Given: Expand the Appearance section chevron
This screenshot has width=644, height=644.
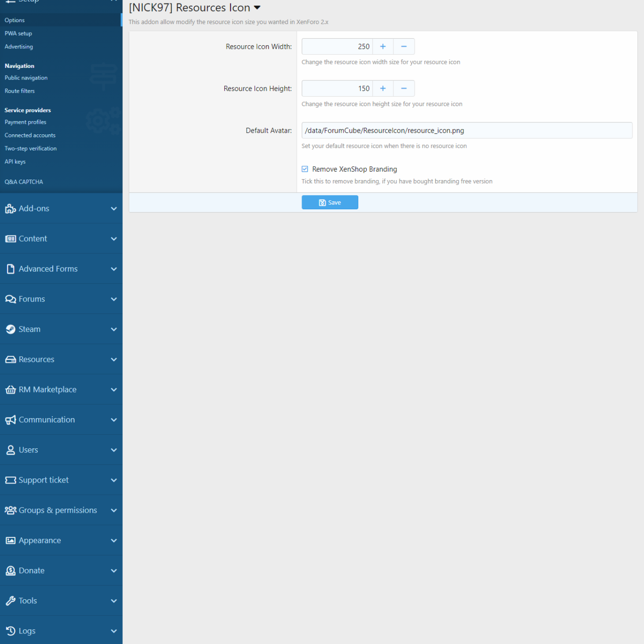Looking at the screenshot, I should tap(114, 540).
